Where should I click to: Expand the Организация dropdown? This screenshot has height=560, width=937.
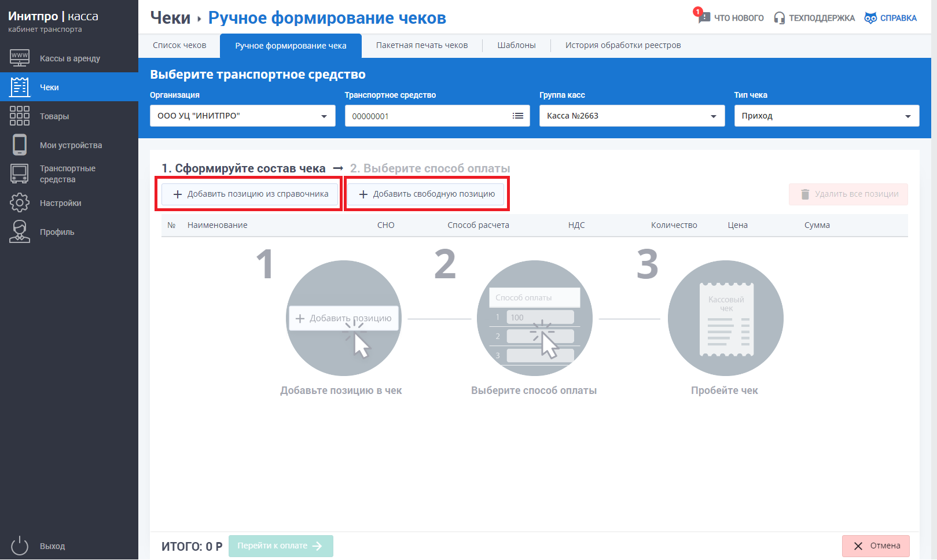242,116
